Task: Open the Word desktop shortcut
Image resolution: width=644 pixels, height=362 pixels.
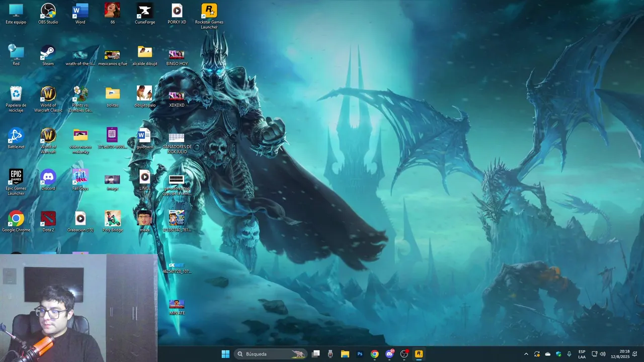Action: 80,14
